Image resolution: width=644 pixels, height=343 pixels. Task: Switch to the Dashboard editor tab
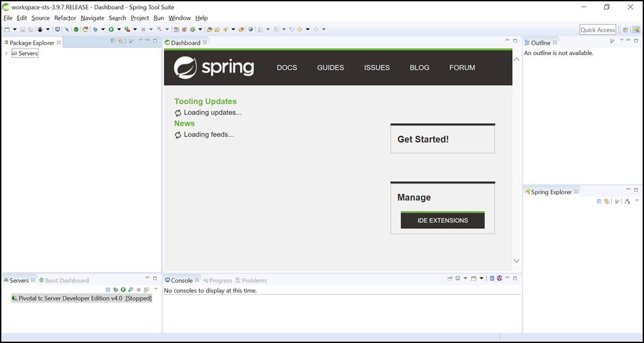pos(185,43)
